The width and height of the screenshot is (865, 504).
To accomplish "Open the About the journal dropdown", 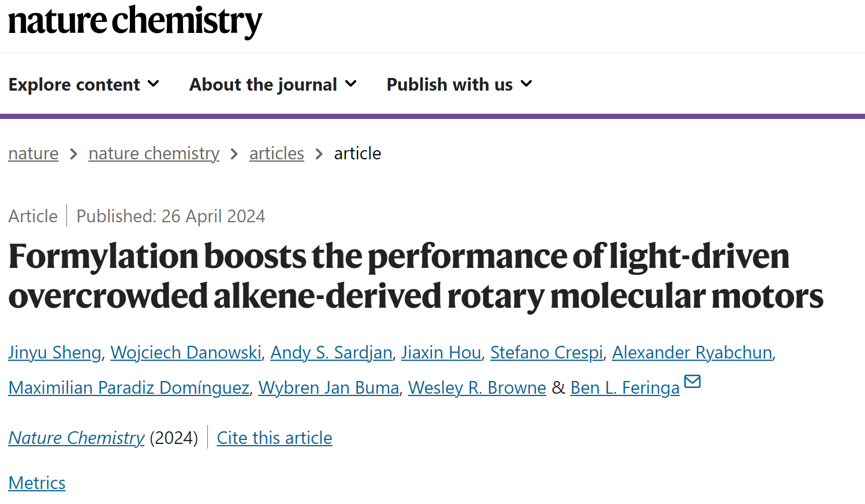I will tap(273, 84).
